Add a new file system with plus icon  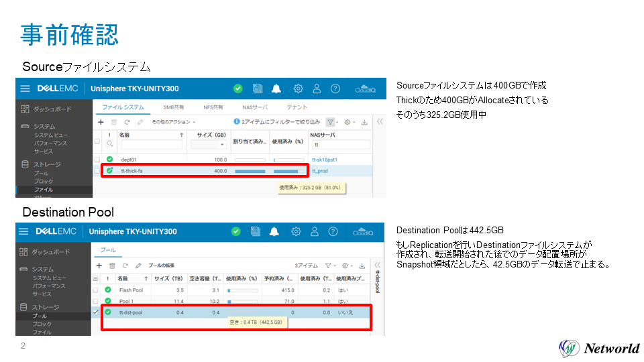(101, 122)
